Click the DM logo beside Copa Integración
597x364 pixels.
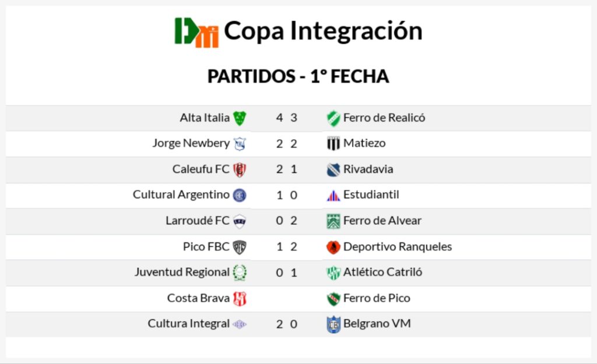click(x=196, y=32)
